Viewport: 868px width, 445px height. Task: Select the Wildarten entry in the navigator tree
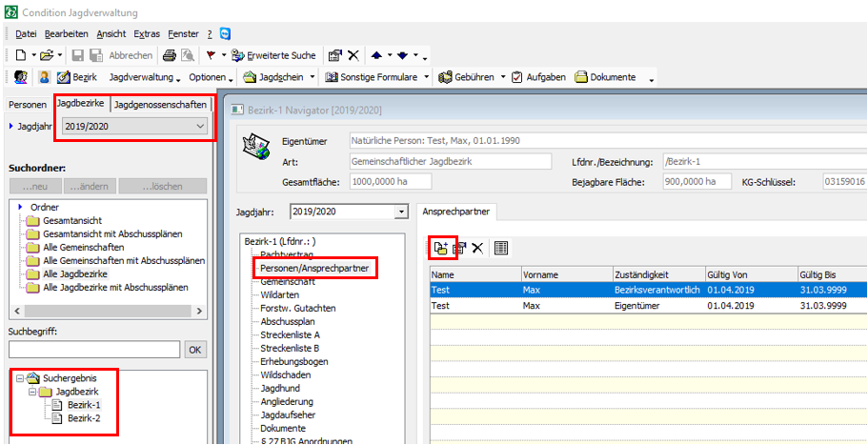pyautogui.click(x=281, y=295)
